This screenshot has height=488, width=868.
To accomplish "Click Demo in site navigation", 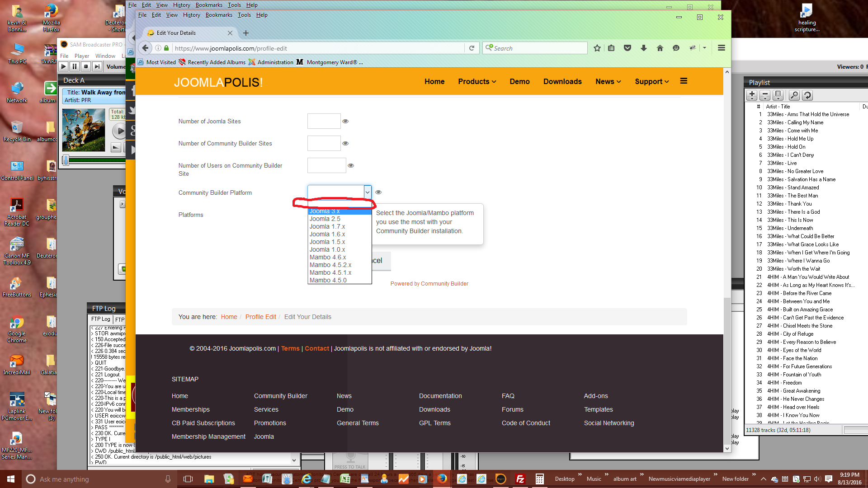I will [519, 81].
